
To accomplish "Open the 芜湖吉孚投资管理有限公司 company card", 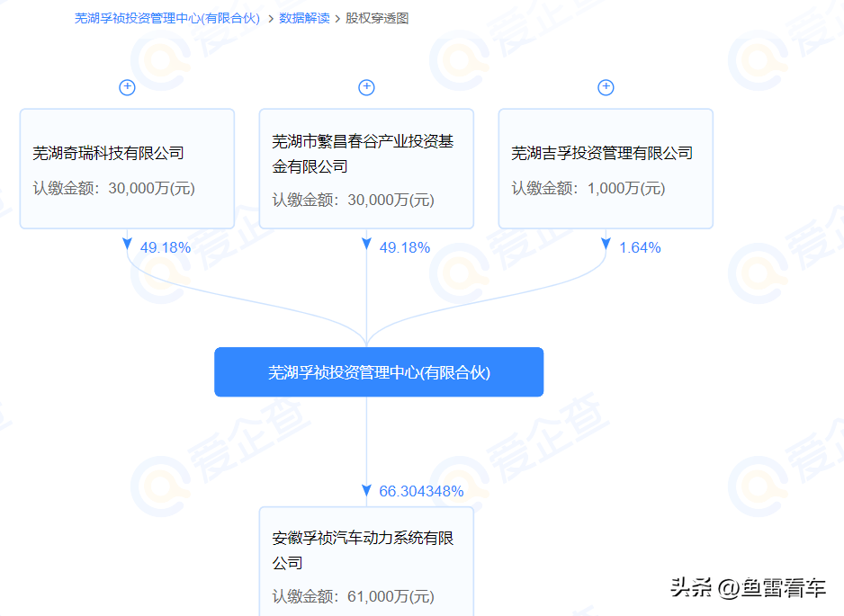I will pyautogui.click(x=606, y=168).
